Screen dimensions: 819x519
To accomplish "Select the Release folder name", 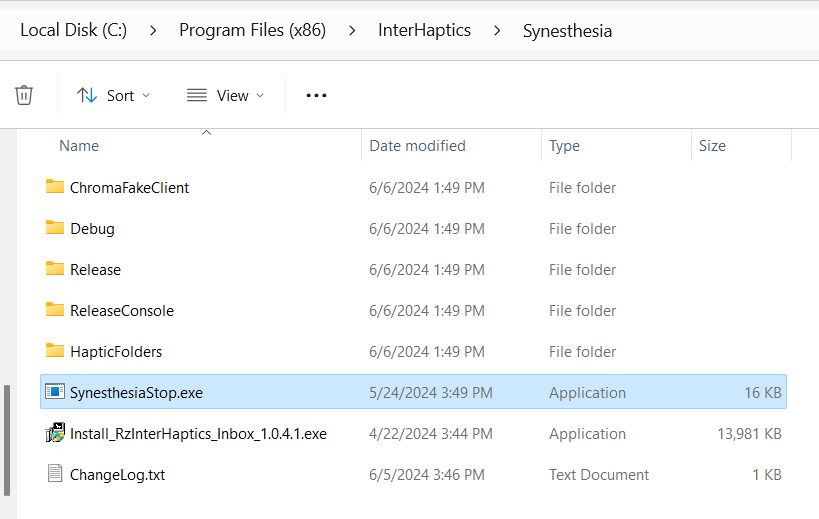I will (x=96, y=269).
